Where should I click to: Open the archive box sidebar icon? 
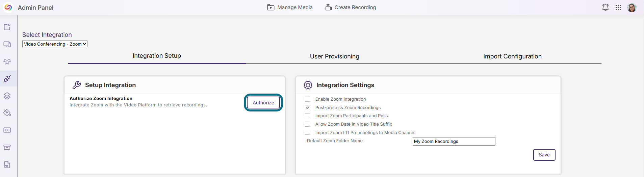[x=7, y=147]
